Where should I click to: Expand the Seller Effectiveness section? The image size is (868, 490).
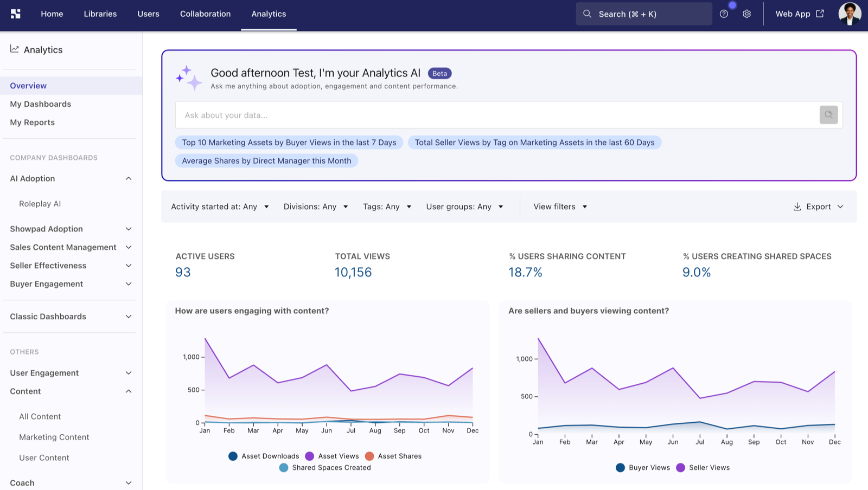coord(129,266)
